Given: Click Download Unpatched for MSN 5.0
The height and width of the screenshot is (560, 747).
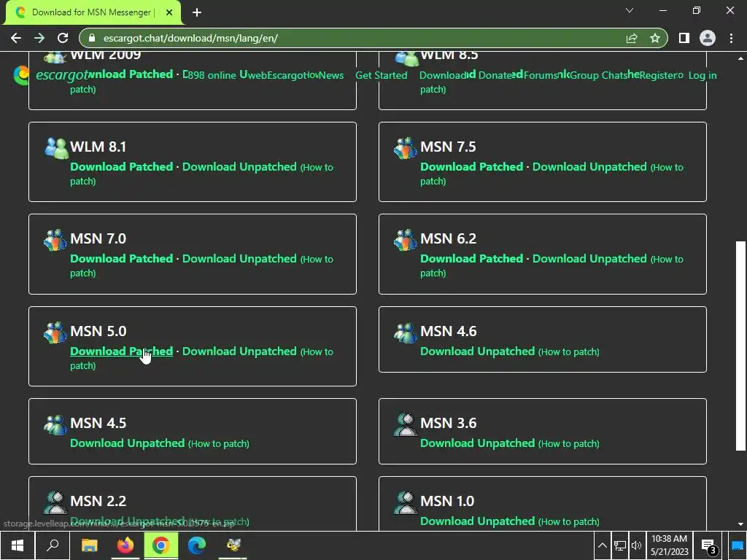Looking at the screenshot, I should pyautogui.click(x=239, y=351).
